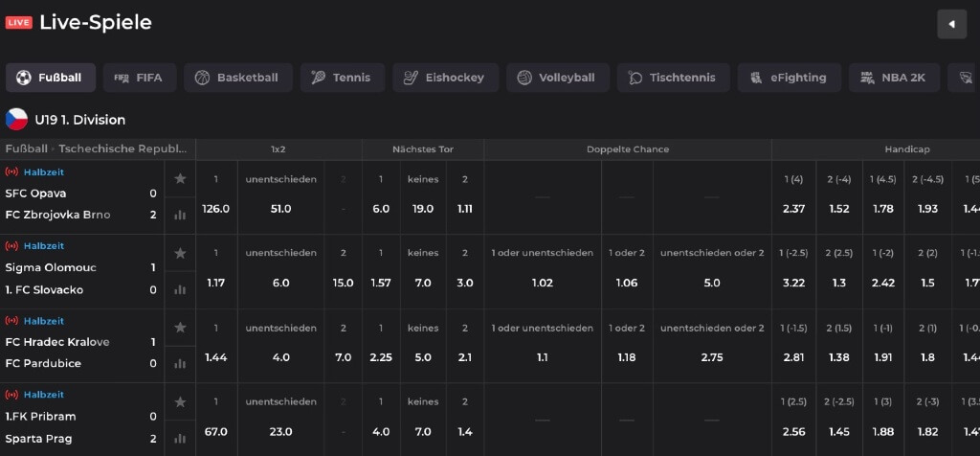Pick 1. FC Slovacko win odds 15.0
This screenshot has height=456, width=980.
tap(344, 271)
